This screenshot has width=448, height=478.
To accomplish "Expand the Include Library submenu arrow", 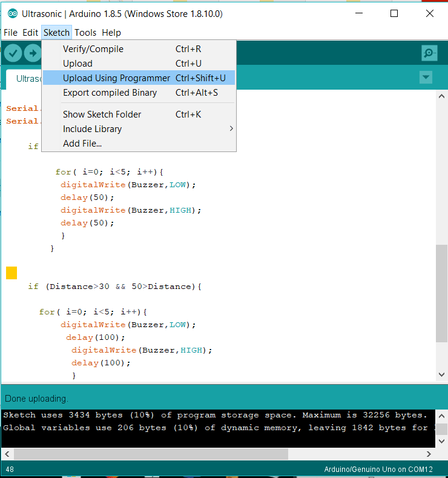I will point(231,128).
